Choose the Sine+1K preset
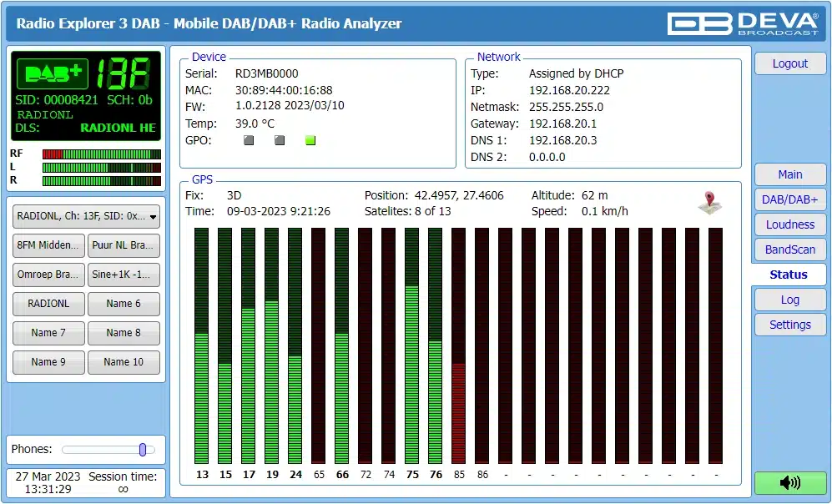The height and width of the screenshot is (504, 832). click(124, 275)
